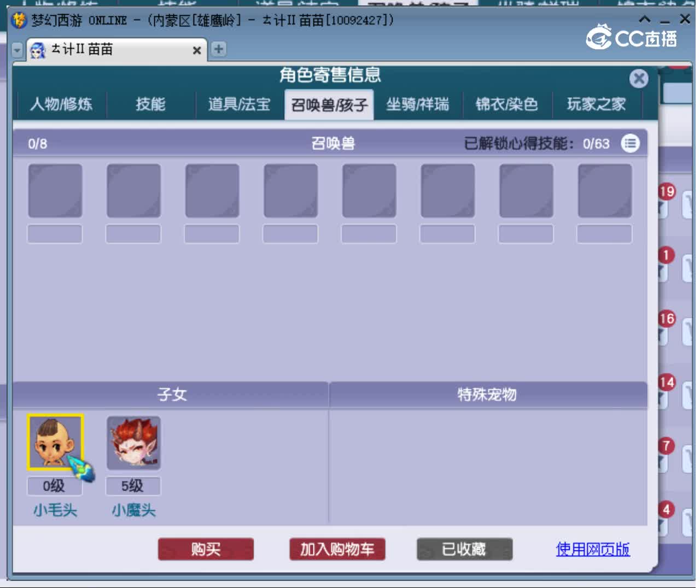Viewport: 700px width, 588px height.
Task: Close the 苗苗 character tab
Action: [x=197, y=50]
